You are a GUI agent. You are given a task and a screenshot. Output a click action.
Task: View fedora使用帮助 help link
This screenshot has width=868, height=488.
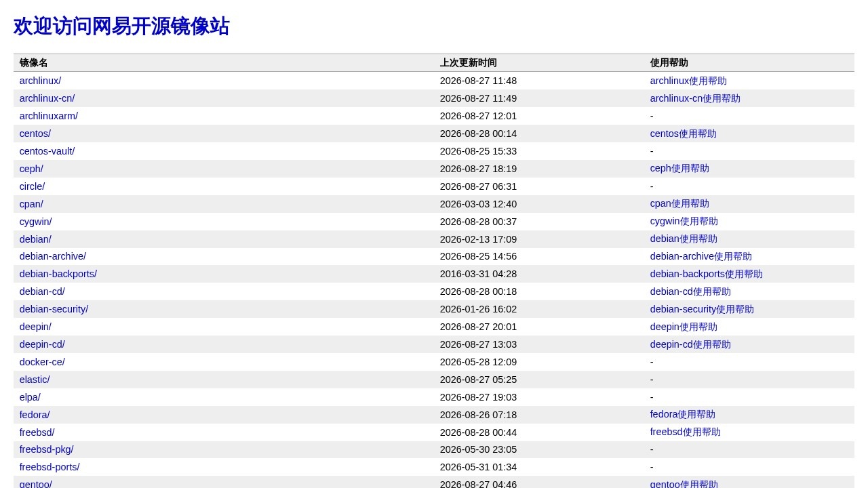[x=683, y=415]
